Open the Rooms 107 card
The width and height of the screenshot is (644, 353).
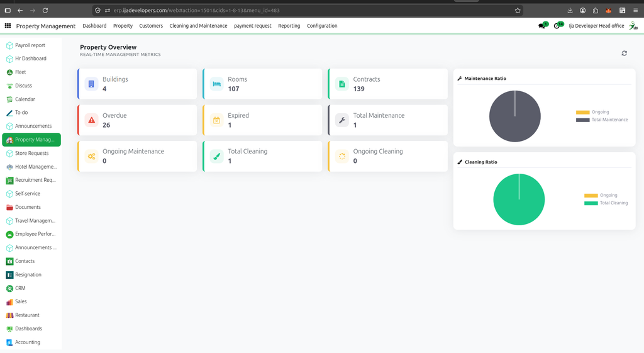tap(262, 84)
